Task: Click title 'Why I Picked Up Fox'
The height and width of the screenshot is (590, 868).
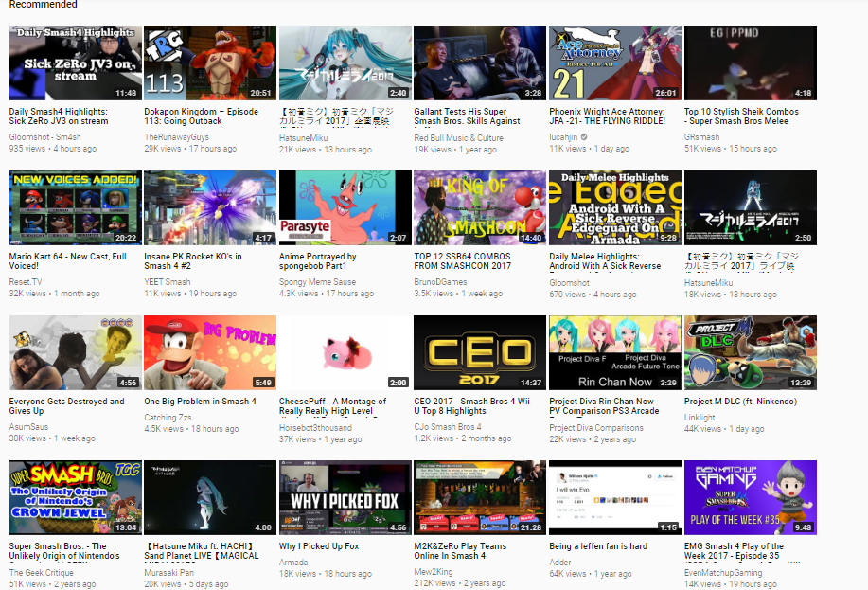Action: click(319, 546)
